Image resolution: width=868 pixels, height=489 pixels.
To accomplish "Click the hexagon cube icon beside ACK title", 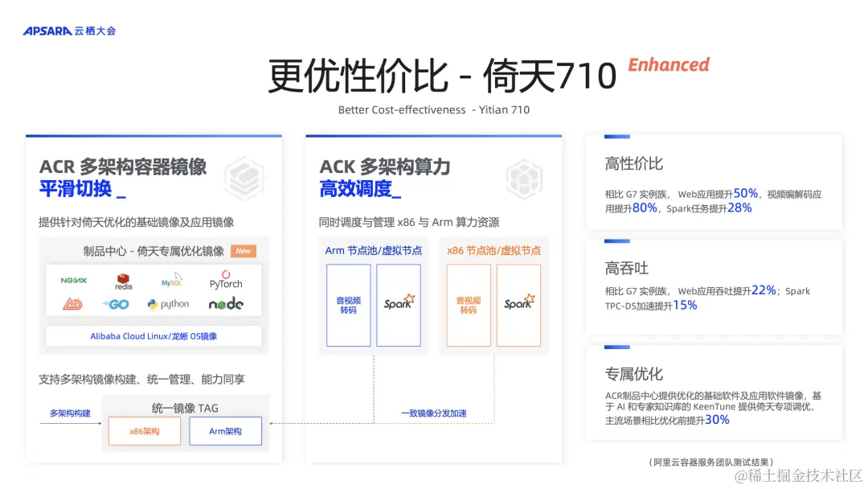I will coord(526,179).
